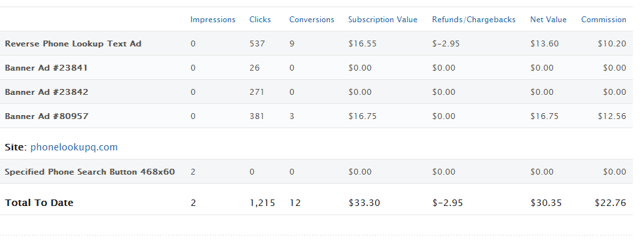Image resolution: width=644 pixels, height=240 pixels.
Task: Select the Banner Ad #23842 row label
Action: click(46, 92)
